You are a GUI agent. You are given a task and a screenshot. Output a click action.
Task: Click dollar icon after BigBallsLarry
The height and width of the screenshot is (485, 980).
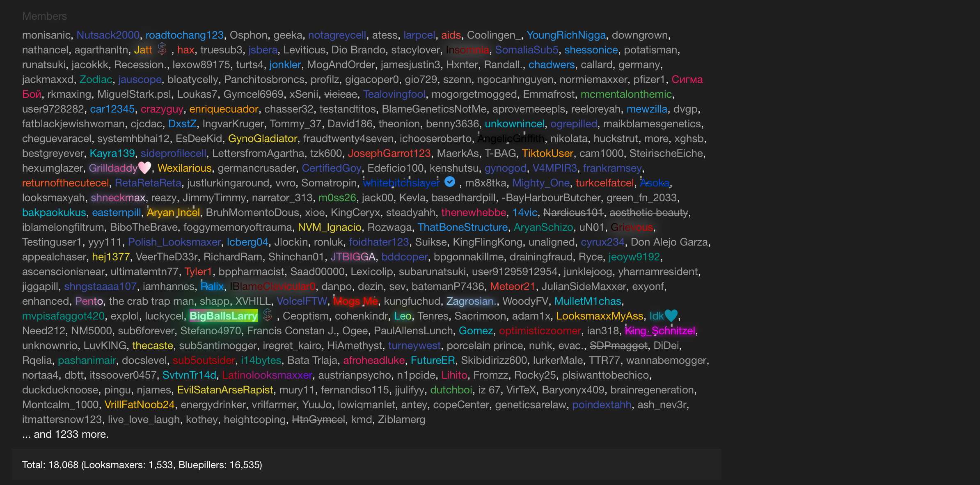tap(268, 315)
